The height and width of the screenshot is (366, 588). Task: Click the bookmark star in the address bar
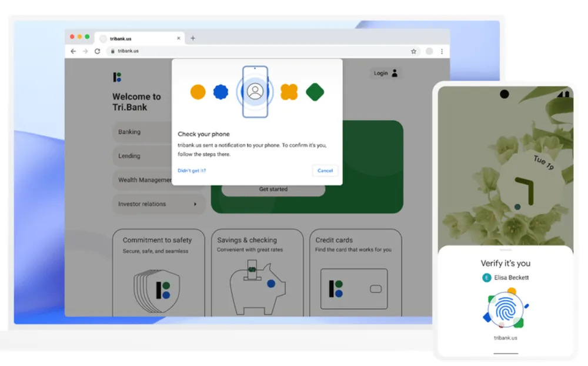tap(413, 51)
